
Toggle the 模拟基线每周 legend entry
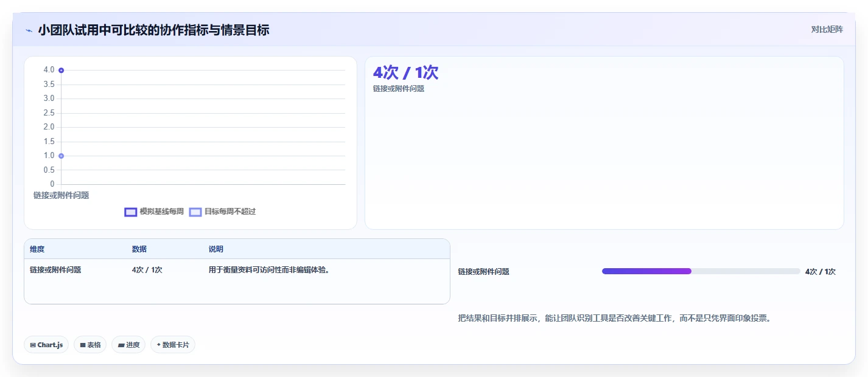click(x=154, y=212)
